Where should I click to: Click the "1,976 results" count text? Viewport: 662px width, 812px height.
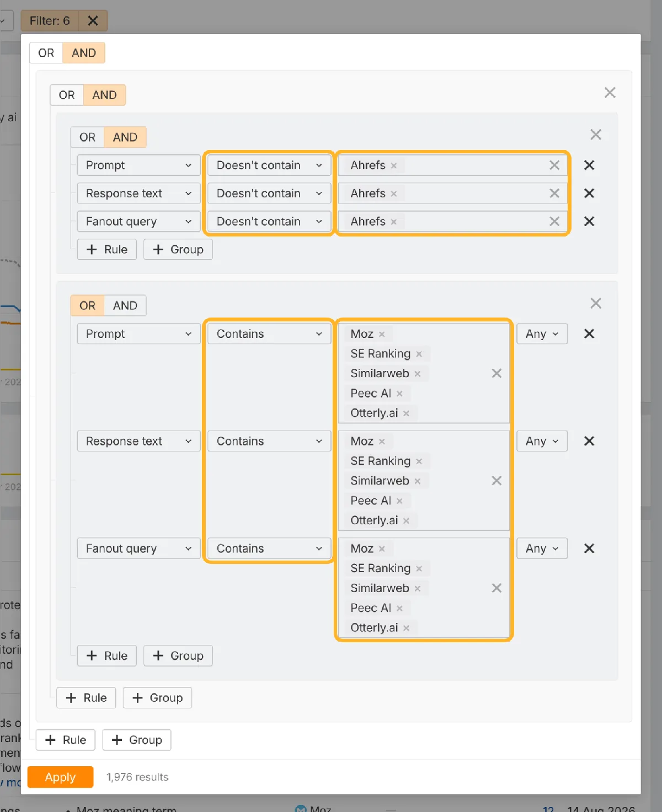coord(137,777)
